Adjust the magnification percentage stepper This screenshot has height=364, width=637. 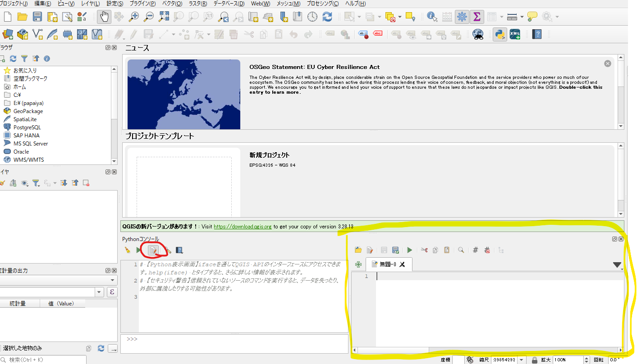[x=587, y=360]
